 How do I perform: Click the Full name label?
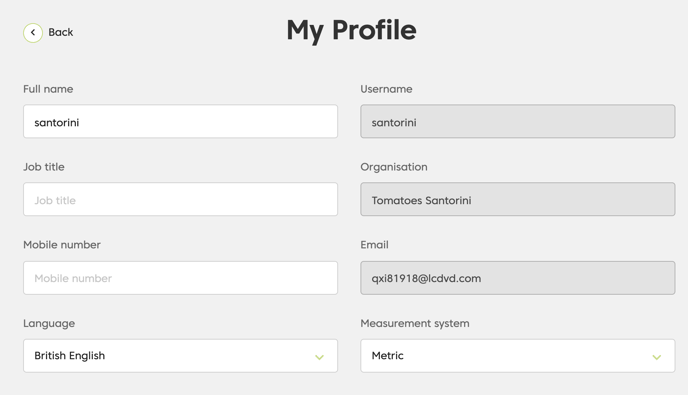48,89
